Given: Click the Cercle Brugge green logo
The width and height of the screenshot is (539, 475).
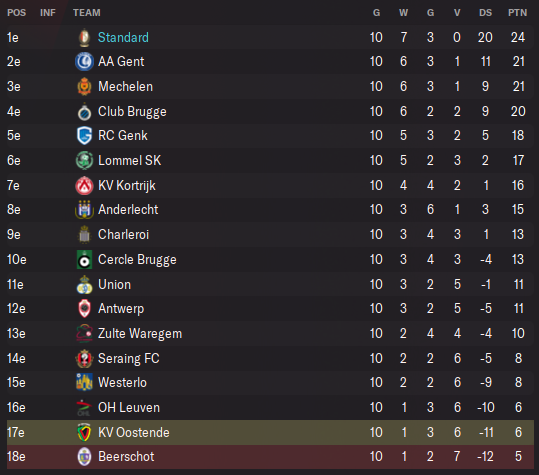Looking at the screenshot, I should [x=84, y=259].
